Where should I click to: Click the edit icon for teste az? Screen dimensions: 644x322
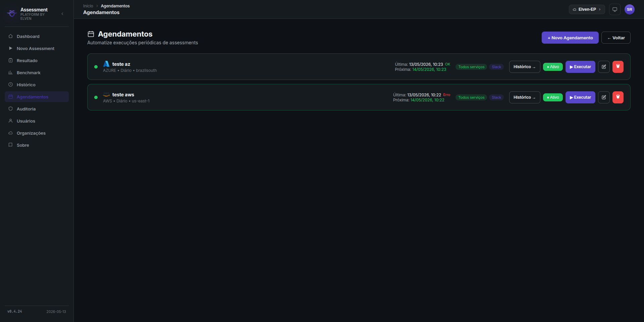pyautogui.click(x=604, y=67)
